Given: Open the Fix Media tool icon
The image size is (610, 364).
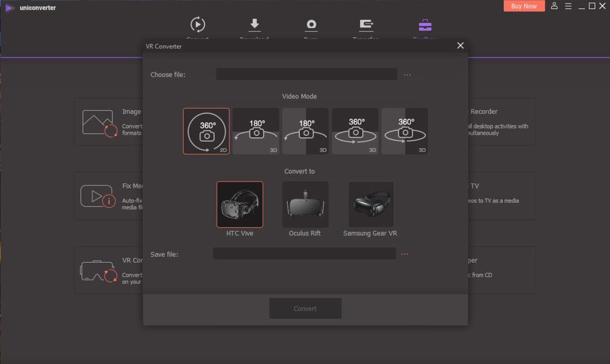Looking at the screenshot, I should coord(97,196).
